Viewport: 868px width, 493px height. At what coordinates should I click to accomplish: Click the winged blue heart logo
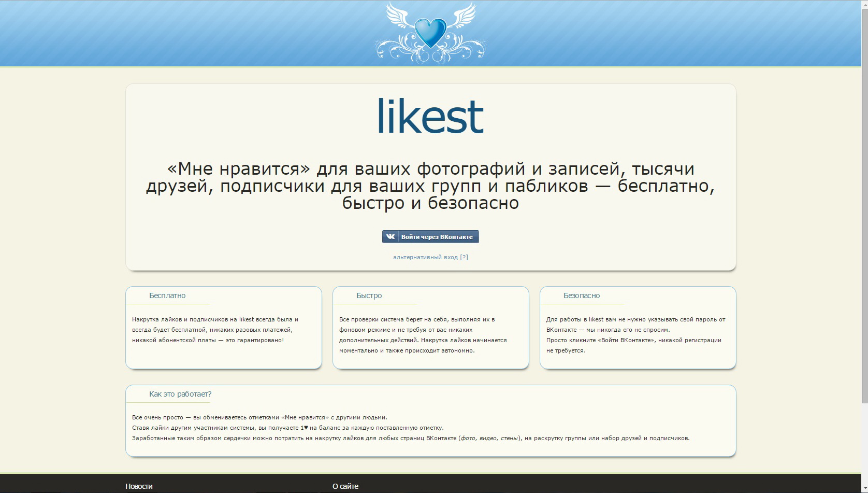tap(430, 33)
